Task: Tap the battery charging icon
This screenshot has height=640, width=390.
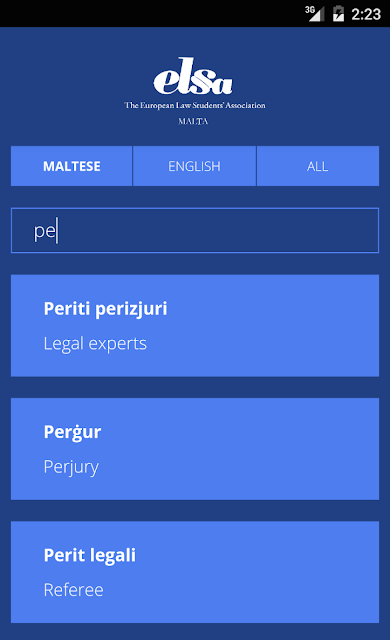Action: click(x=338, y=13)
